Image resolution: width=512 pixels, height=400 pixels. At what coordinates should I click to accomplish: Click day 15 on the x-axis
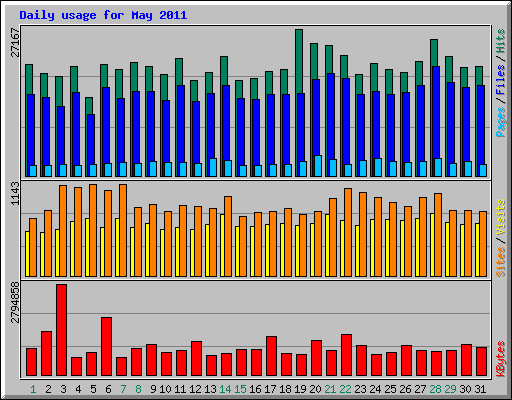coord(240,389)
